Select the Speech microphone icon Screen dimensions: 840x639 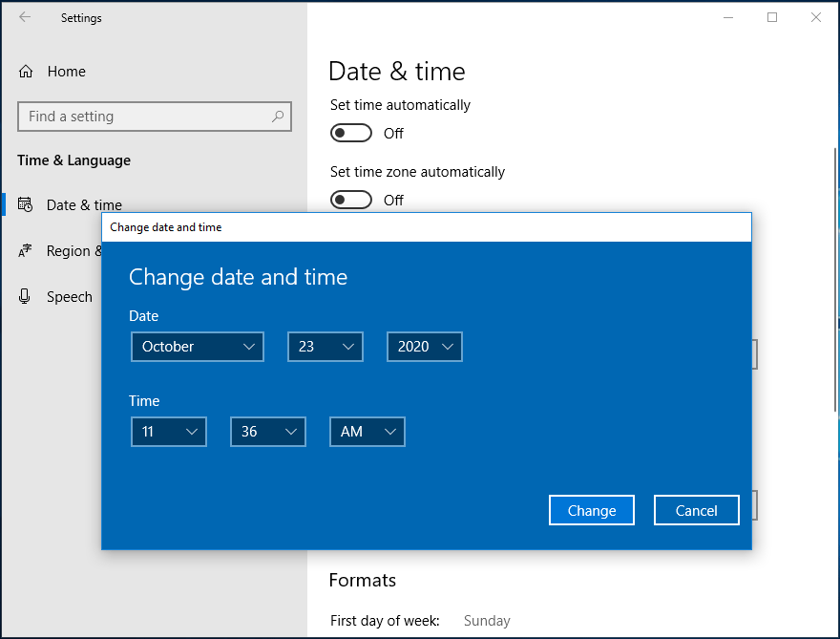click(x=23, y=296)
